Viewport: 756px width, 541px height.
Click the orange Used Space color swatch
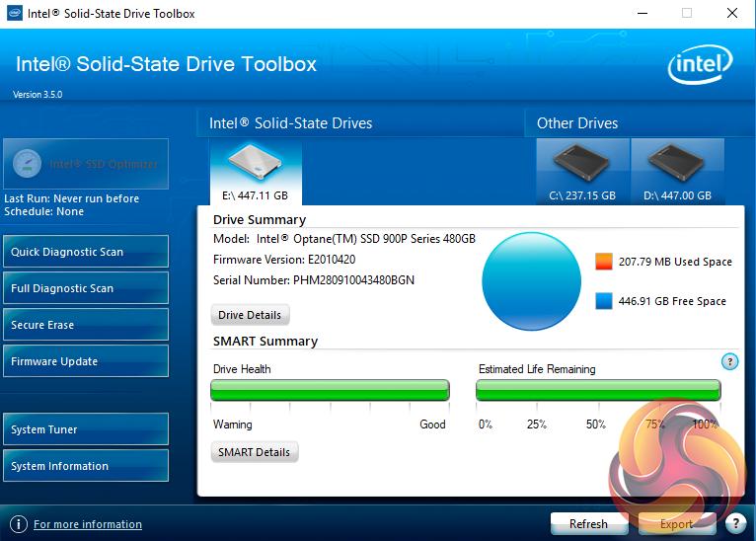pos(604,262)
